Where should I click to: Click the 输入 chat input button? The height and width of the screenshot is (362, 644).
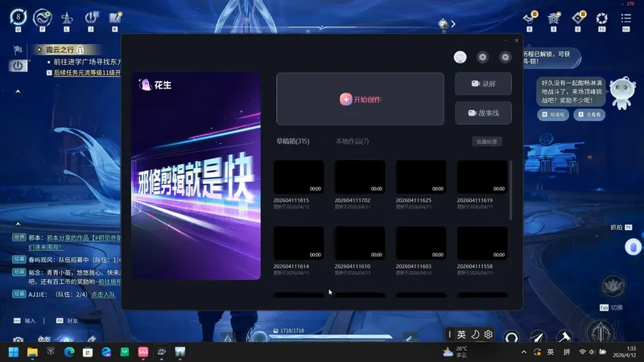point(25,320)
